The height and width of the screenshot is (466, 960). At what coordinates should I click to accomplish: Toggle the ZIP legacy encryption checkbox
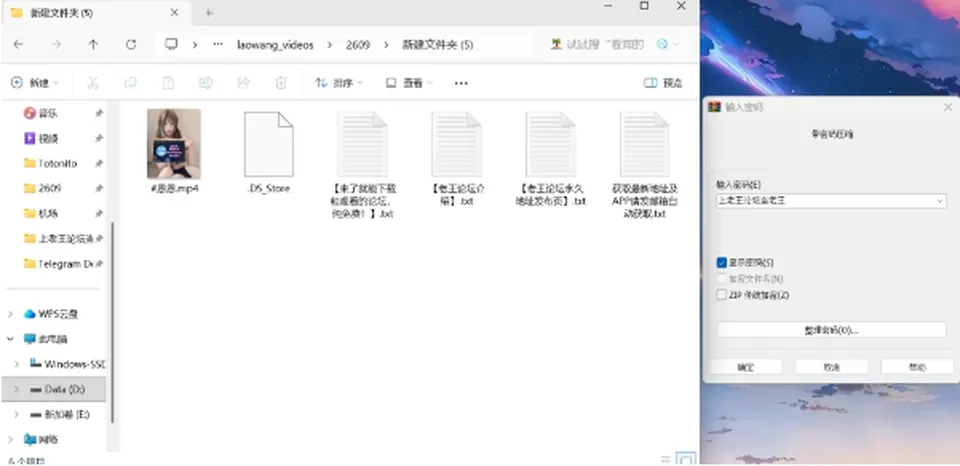point(721,295)
